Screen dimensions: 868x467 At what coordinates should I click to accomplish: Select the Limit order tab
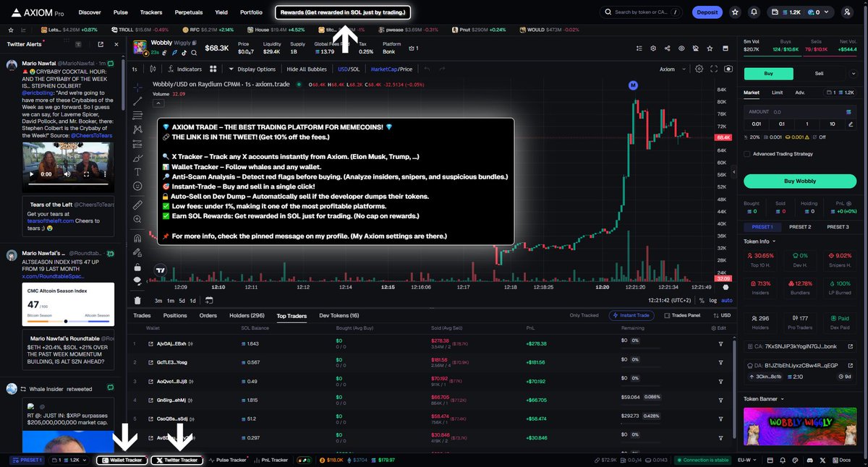(x=777, y=93)
